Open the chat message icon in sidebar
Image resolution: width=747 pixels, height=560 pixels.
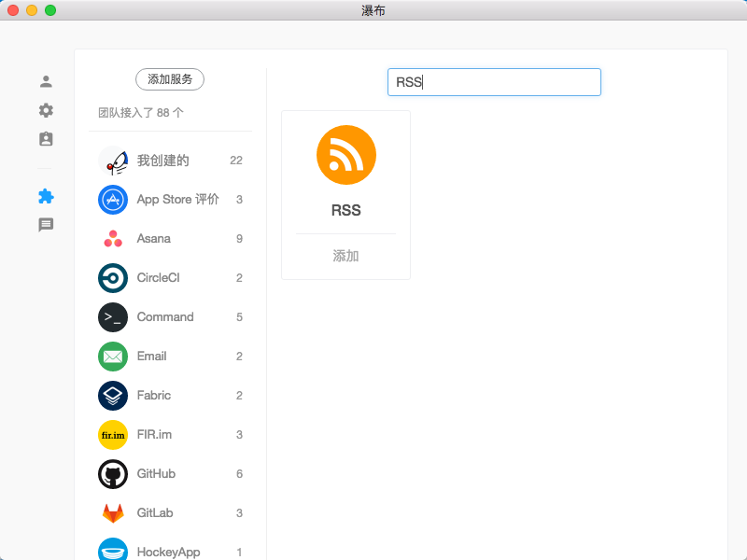(46, 225)
